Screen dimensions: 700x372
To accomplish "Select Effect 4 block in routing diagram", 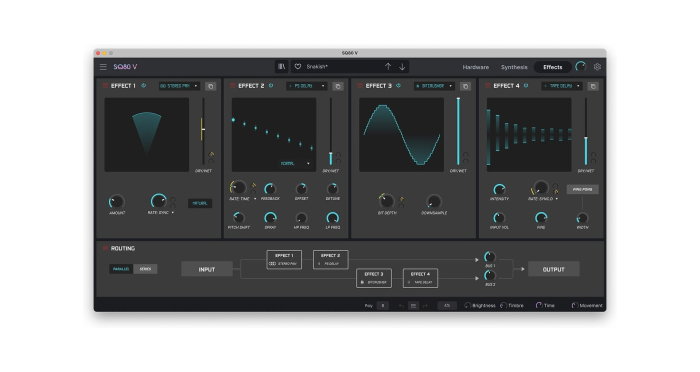I will [x=421, y=278].
